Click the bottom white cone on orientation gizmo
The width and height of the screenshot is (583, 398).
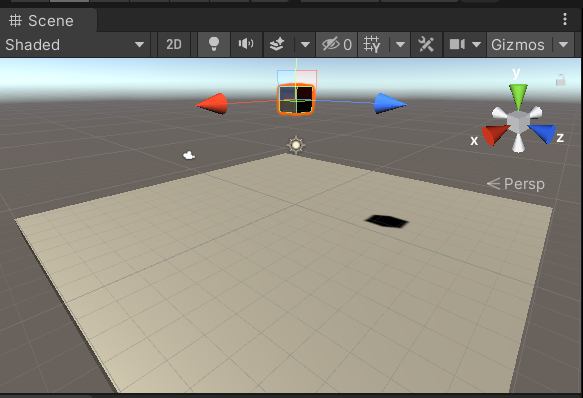(518, 144)
